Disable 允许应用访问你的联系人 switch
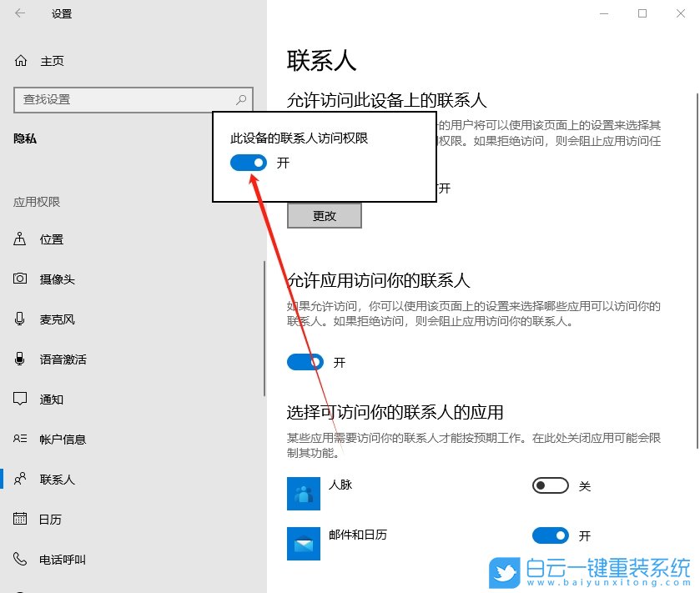The width and height of the screenshot is (700, 593). click(305, 361)
